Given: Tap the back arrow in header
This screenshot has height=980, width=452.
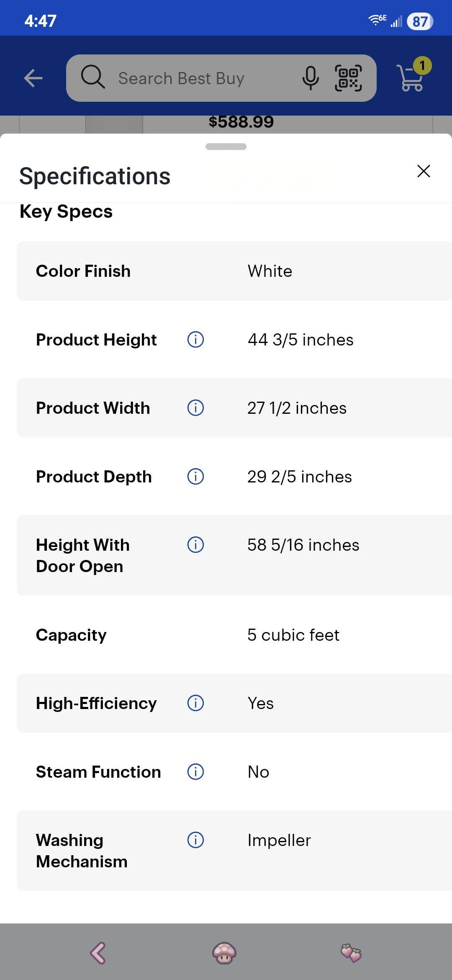Looking at the screenshot, I should coord(33,78).
